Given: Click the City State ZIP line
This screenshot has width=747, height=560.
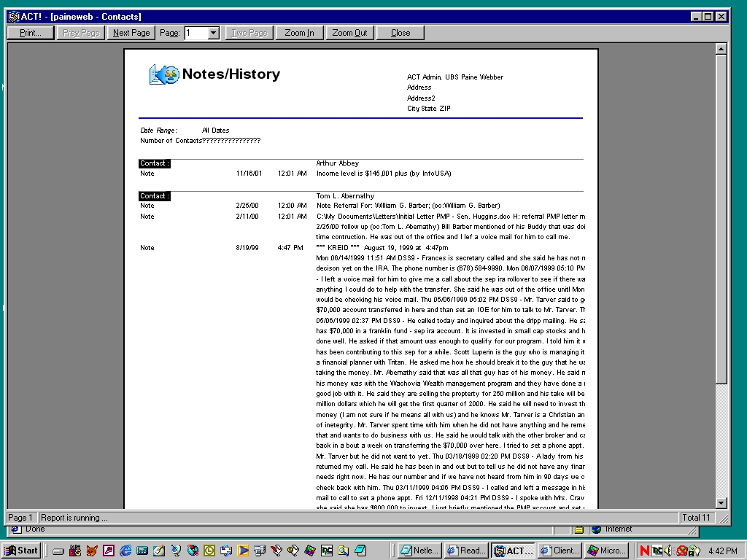Looking at the screenshot, I should tap(428, 109).
